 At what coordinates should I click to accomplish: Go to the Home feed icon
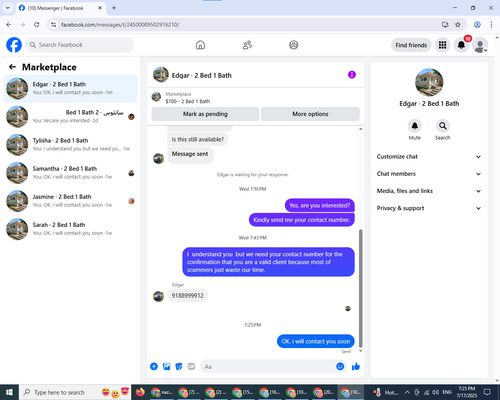[x=200, y=45]
